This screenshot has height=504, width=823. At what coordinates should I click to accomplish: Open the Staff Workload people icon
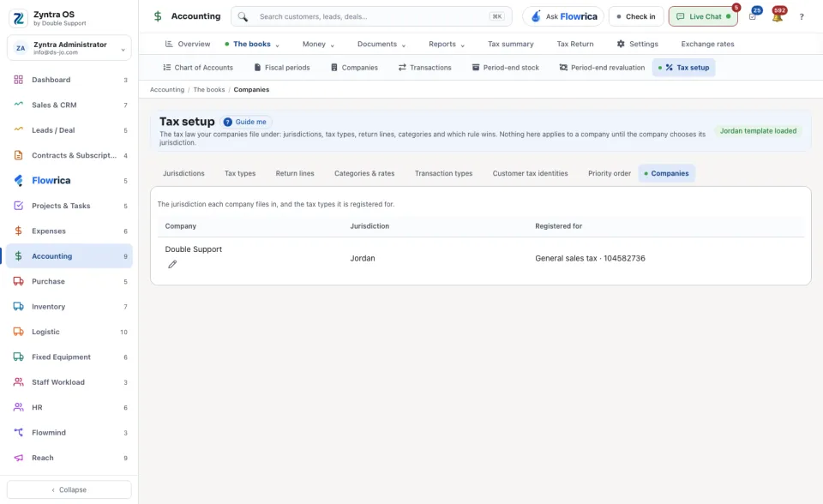point(18,382)
